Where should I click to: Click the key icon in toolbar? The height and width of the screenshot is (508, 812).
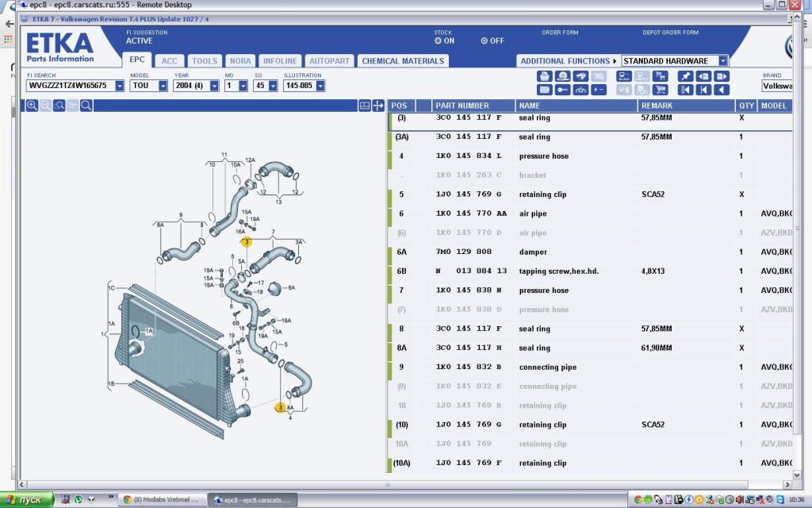point(562,90)
